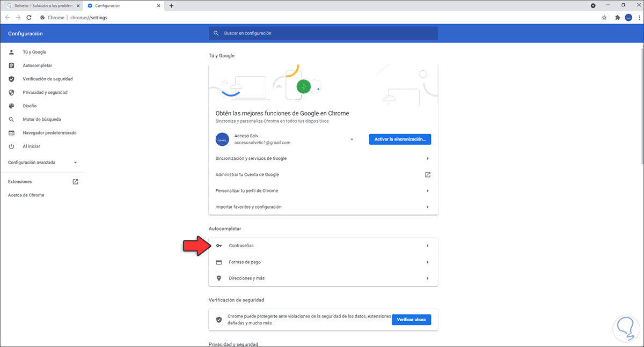The width and height of the screenshot is (644, 347).
Task: Click the external link icon beside Extensiones
Action: click(x=75, y=182)
